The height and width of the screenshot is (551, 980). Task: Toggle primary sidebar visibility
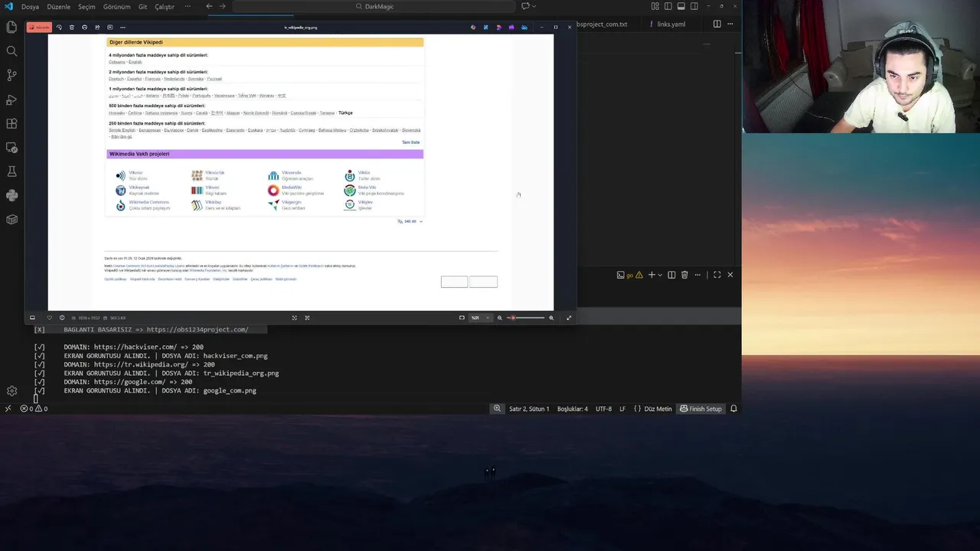click(668, 7)
